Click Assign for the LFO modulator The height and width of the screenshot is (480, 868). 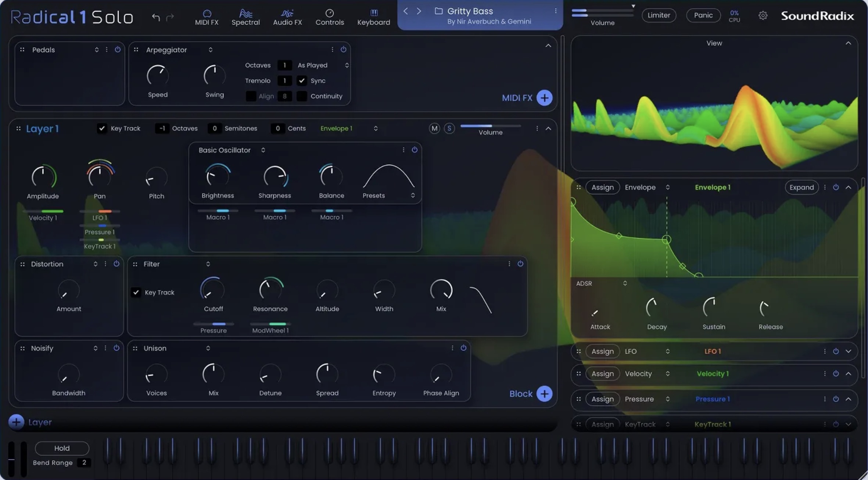(602, 351)
